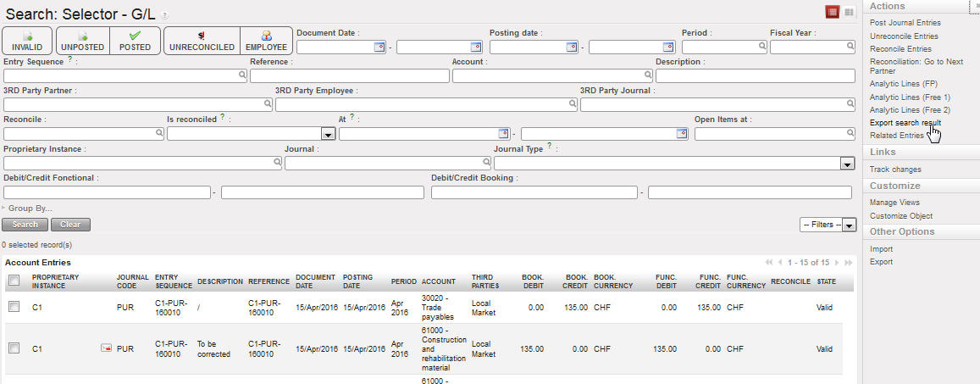Check the first C1 Trade payables row

pyautogui.click(x=14, y=307)
